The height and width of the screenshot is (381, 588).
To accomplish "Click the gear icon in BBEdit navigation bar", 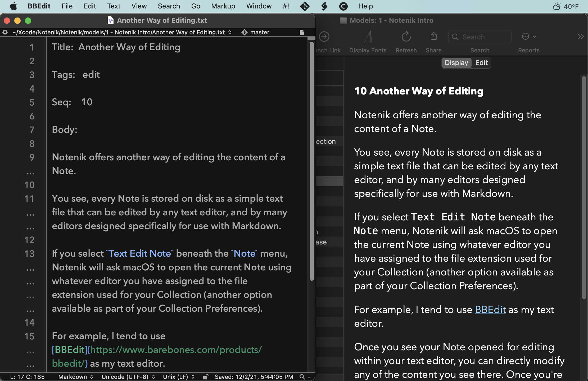I will pyautogui.click(x=5, y=32).
